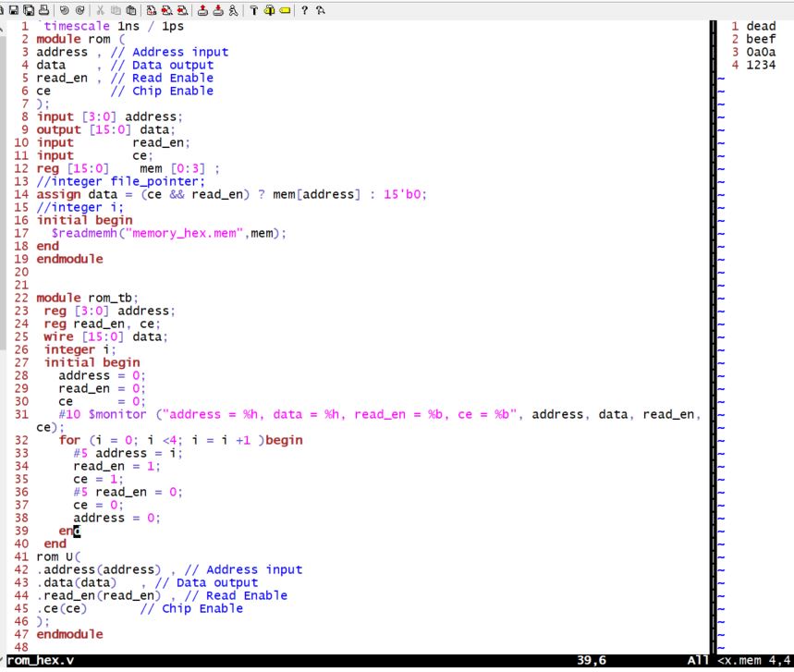The image size is (794, 672).
Task: Print the current buffer using printer icon
Action: 43,9
